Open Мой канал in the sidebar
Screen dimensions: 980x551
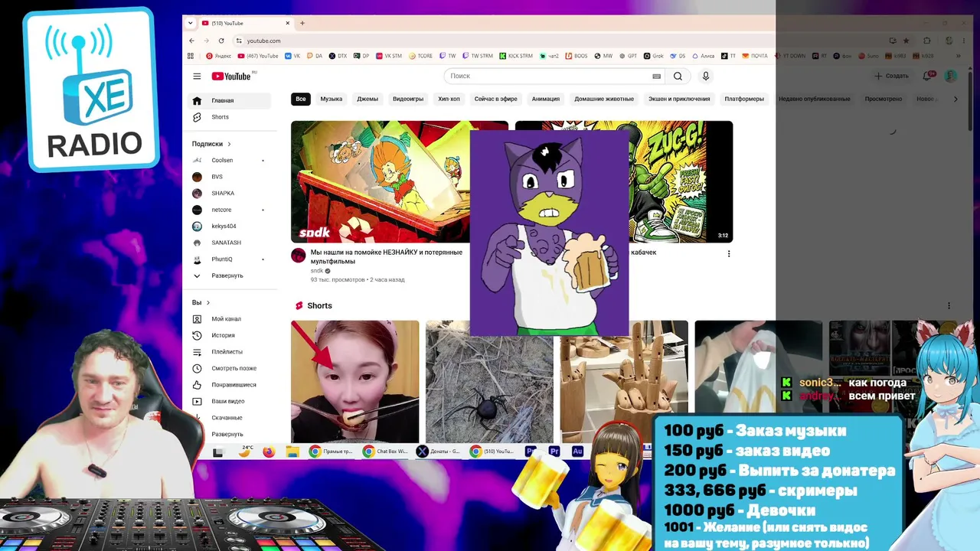tap(229, 319)
